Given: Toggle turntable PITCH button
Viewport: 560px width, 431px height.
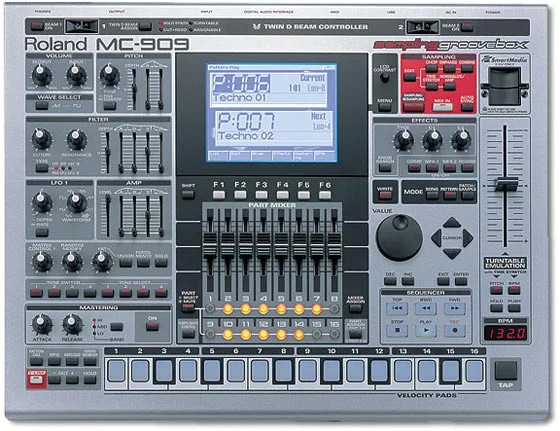Looking at the screenshot, I should 496,290.
